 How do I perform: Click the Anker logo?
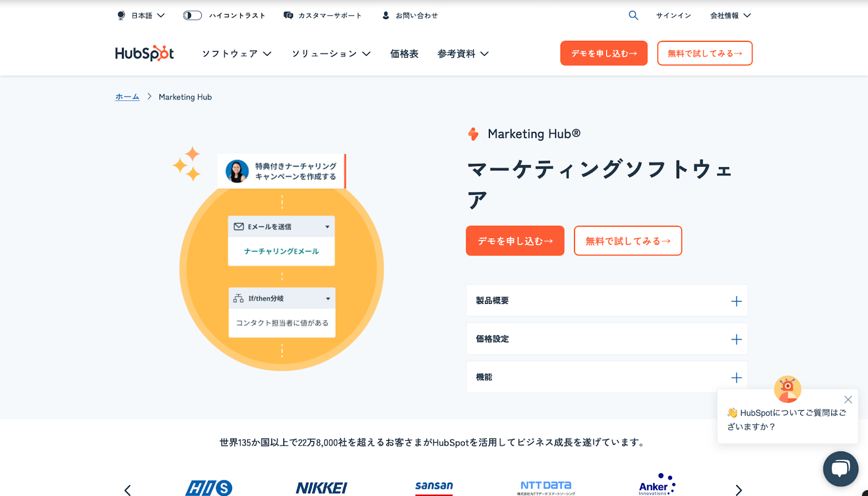(x=657, y=485)
